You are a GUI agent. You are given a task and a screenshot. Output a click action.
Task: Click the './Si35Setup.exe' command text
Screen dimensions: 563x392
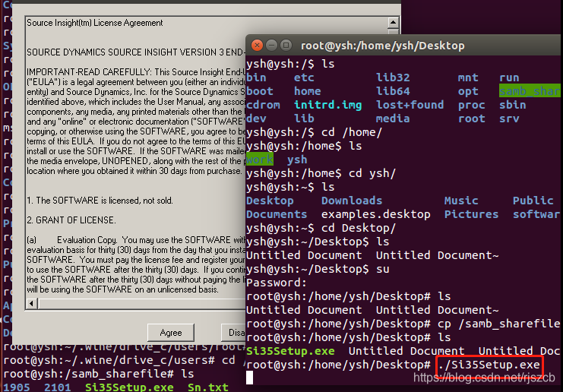(489, 365)
